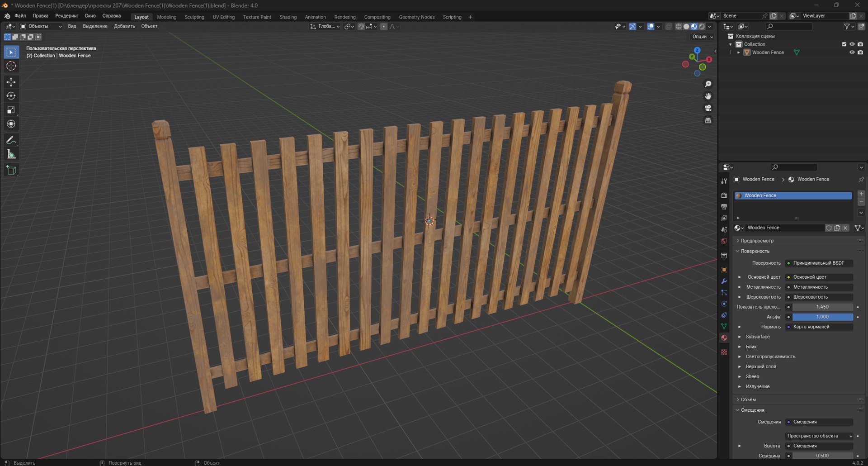
Task: Switch to rendered shading mode
Action: click(702, 27)
